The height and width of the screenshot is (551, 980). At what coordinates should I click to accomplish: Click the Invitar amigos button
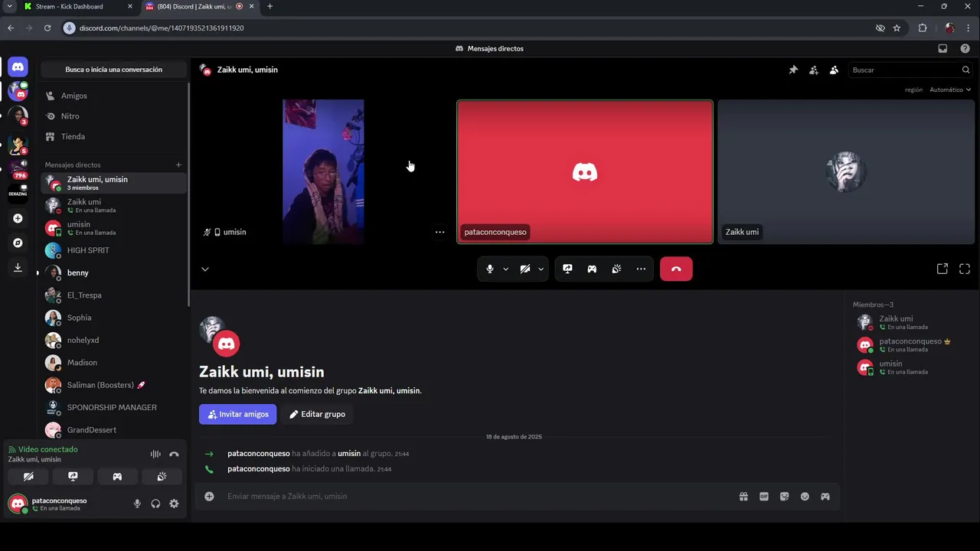(x=238, y=414)
